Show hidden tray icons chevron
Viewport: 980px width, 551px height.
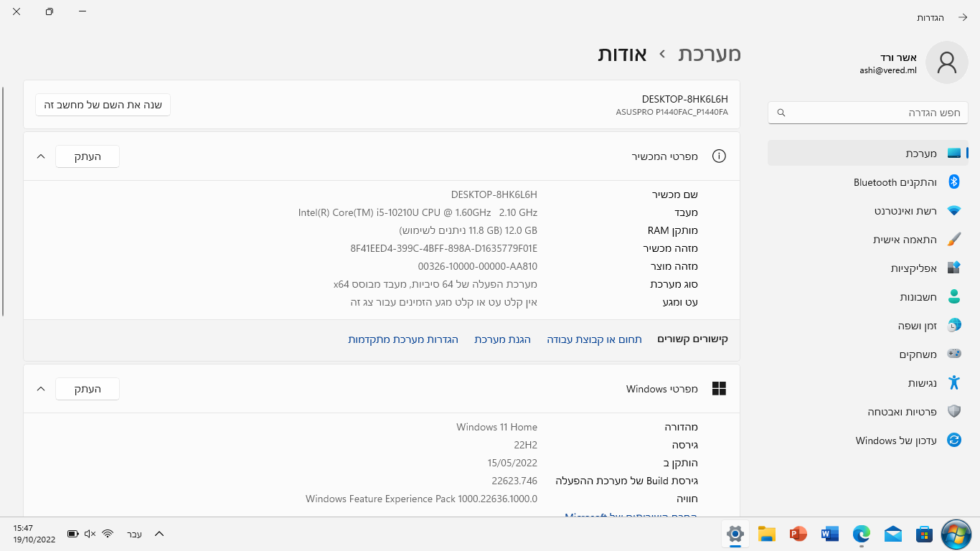pos(159,534)
